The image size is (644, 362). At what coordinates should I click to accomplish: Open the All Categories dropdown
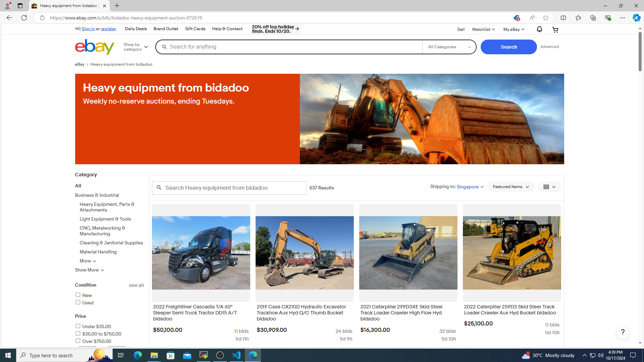tap(449, 47)
